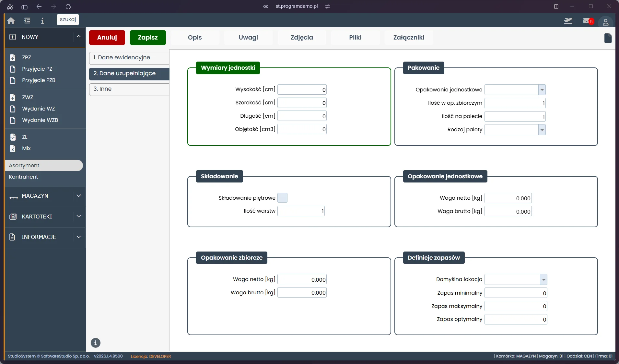Click the Zapas optymalny input field
Viewport: 619px width, 364px height.
516,319
